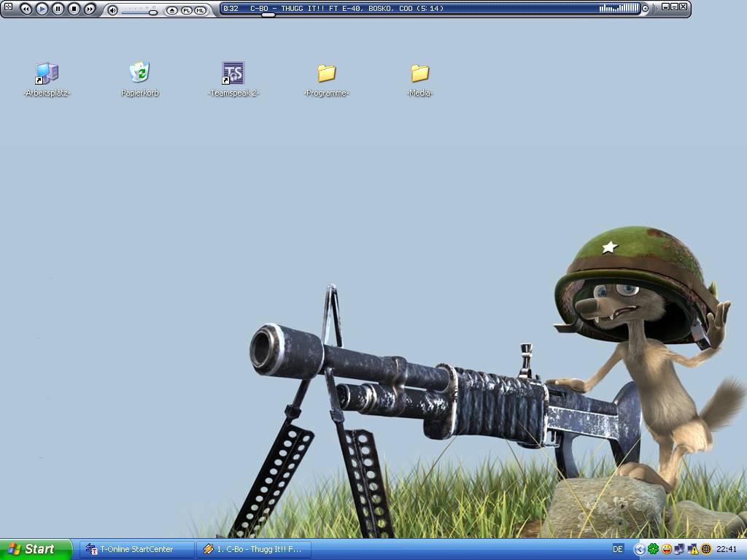Select the Programme folder icon
747x560 pixels.
pyautogui.click(x=326, y=79)
